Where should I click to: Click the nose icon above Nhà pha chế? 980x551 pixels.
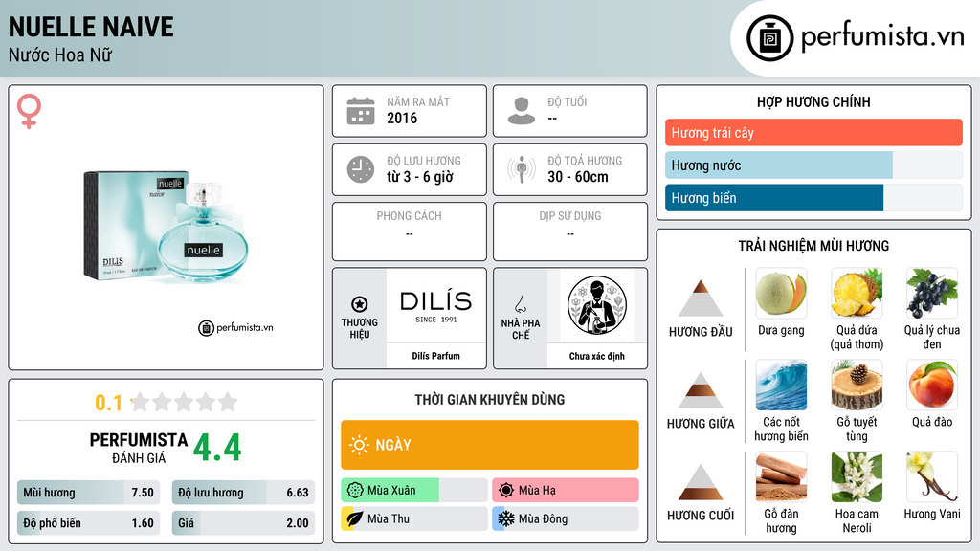coord(520,304)
